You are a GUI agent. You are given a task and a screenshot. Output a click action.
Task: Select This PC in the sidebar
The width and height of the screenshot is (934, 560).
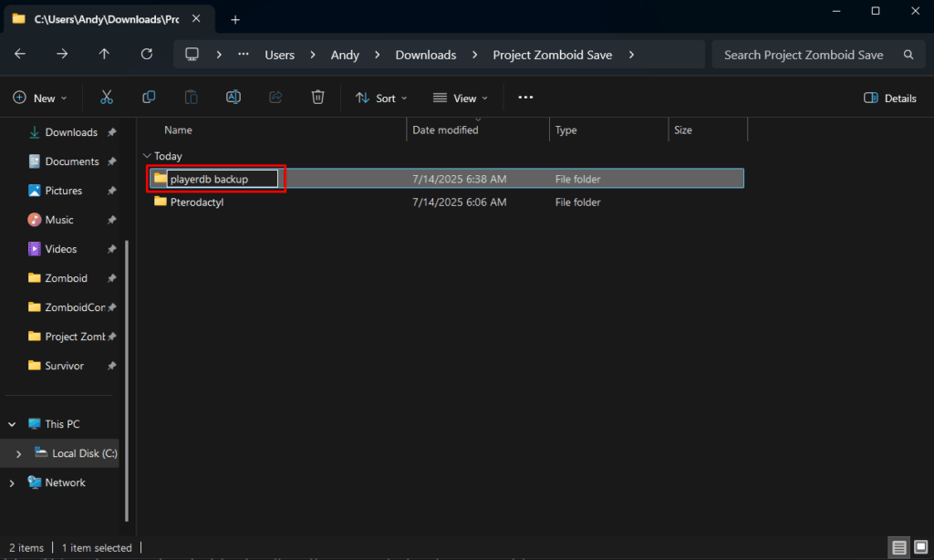click(x=62, y=424)
